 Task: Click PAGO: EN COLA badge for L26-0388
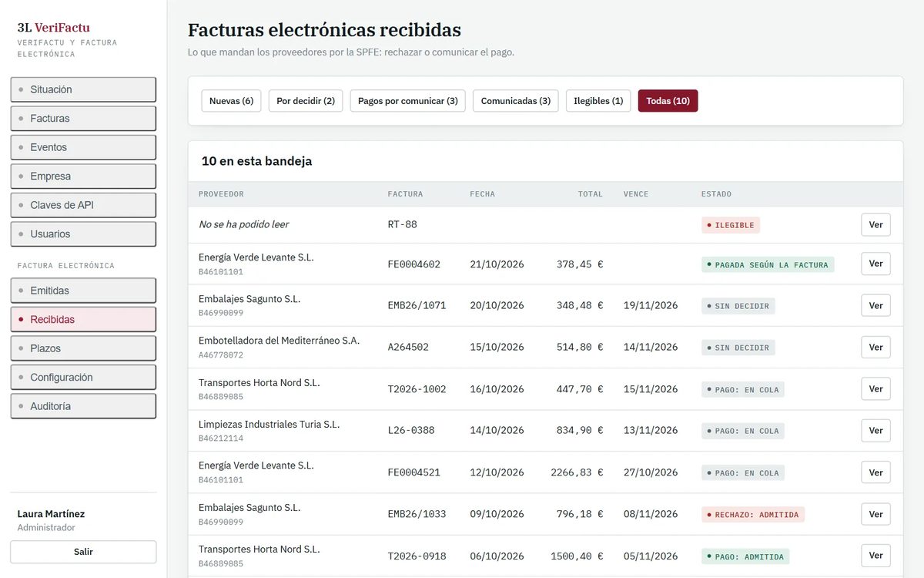pyautogui.click(x=743, y=431)
